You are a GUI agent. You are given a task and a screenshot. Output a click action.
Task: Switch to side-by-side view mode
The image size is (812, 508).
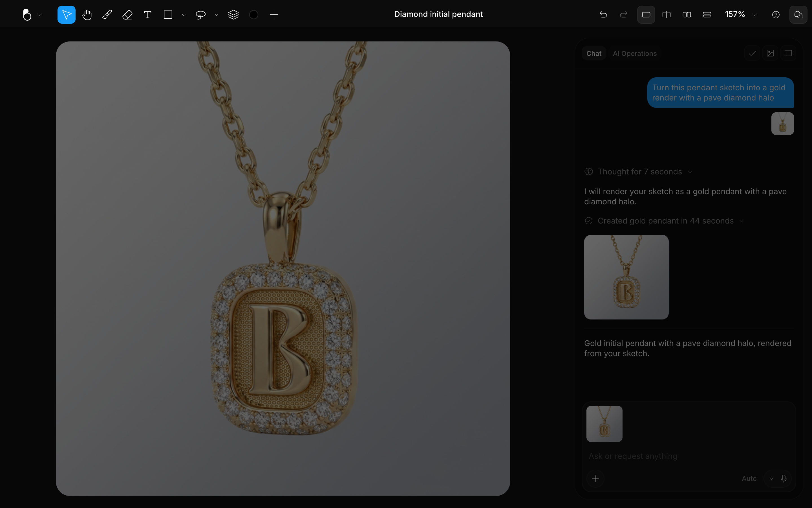coord(687,14)
